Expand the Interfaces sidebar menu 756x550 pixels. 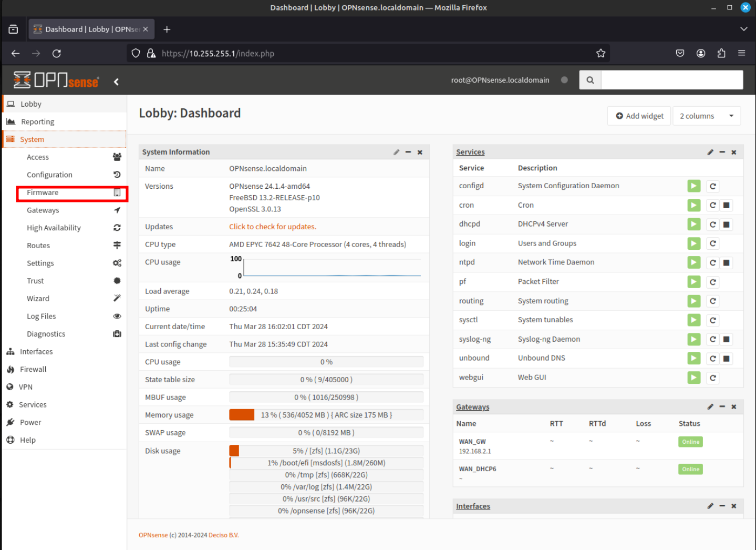coord(65,352)
